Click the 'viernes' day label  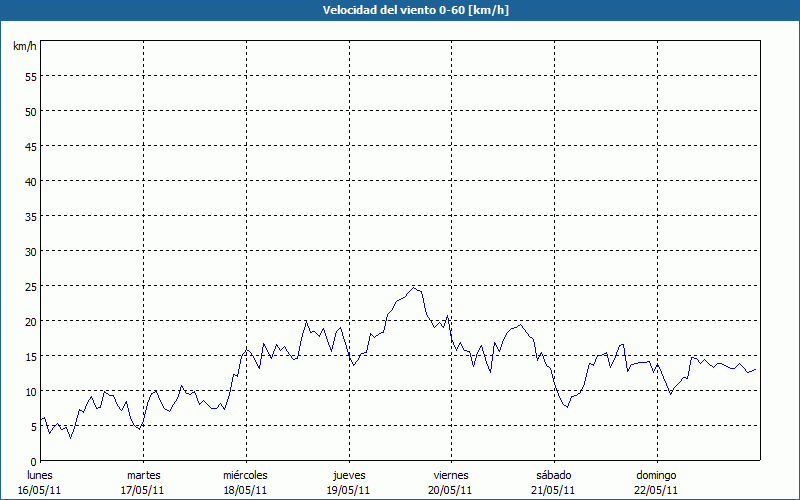(x=450, y=475)
